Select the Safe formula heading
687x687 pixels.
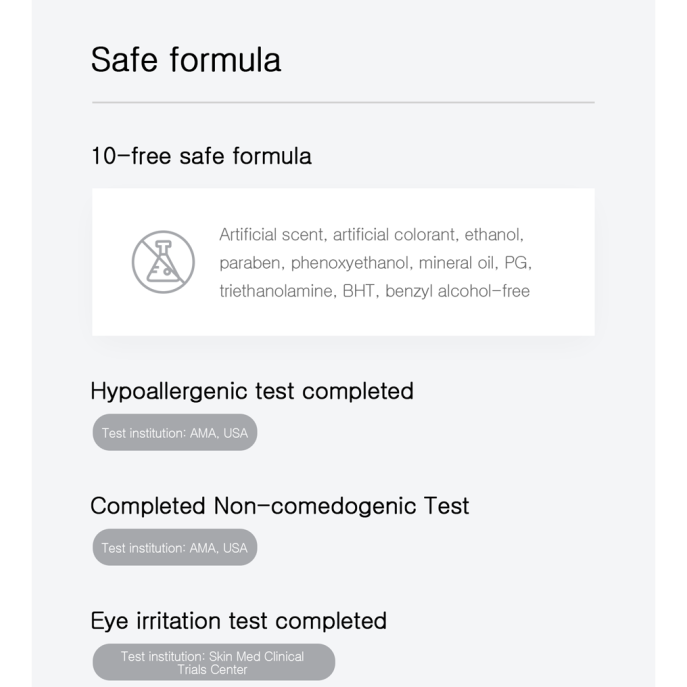point(186,60)
